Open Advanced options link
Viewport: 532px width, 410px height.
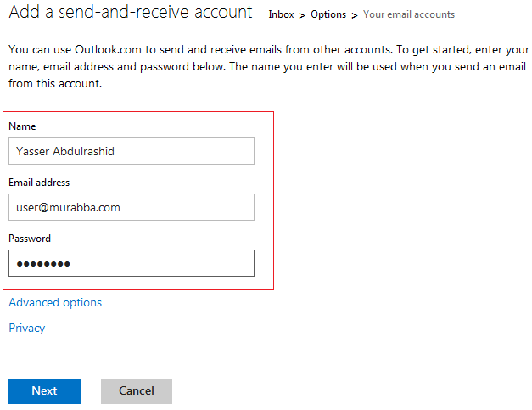tap(55, 302)
